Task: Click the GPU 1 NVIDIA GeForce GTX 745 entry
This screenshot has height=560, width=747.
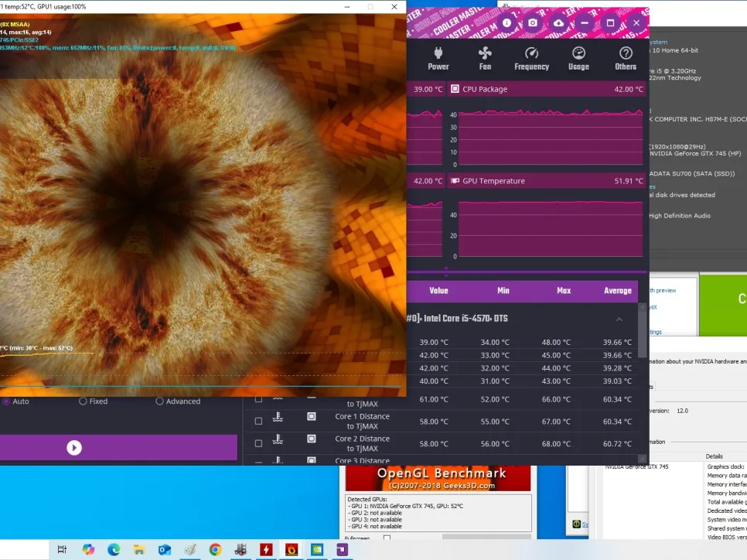Action: [x=406, y=506]
